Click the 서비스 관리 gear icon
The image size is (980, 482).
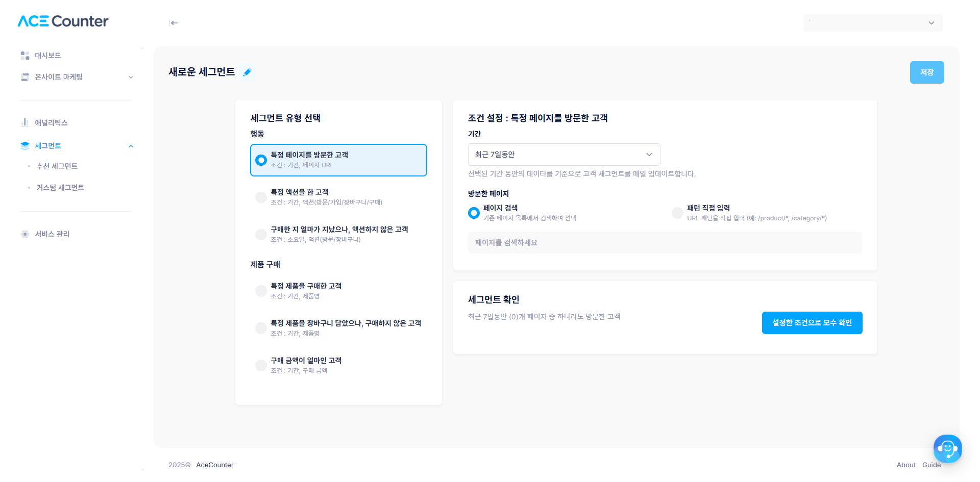[25, 234]
